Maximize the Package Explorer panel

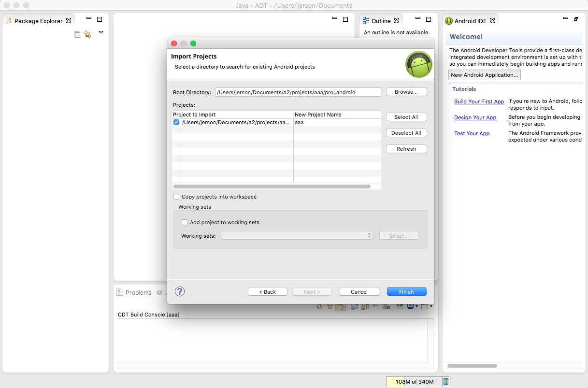tap(100, 19)
